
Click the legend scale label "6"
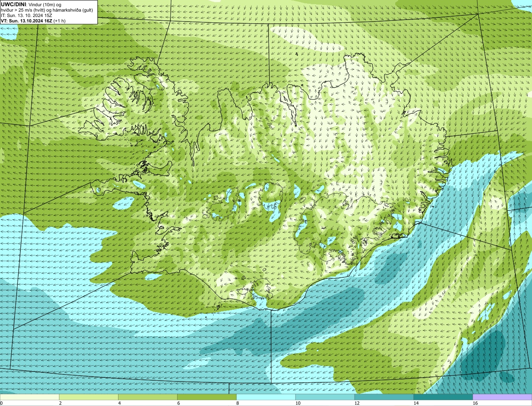179,403
